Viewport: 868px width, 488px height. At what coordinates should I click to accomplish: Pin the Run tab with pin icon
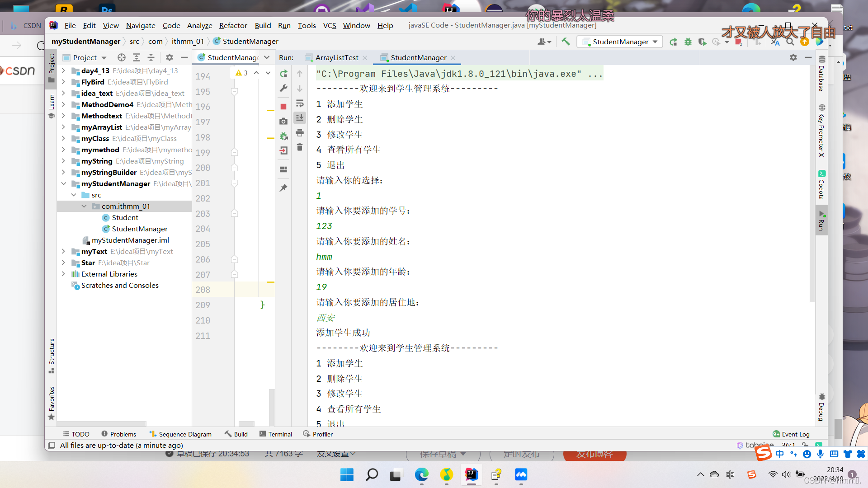283,188
